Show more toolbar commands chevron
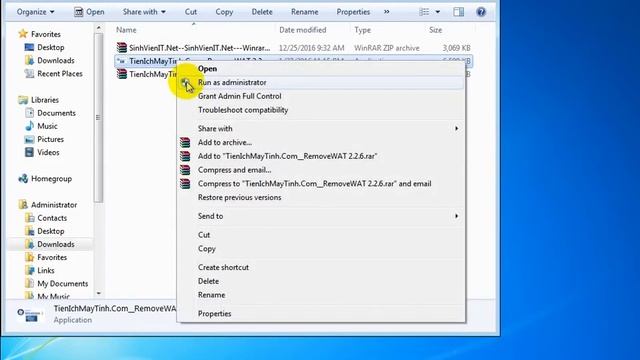The height and width of the screenshot is (360, 640). click(x=387, y=12)
